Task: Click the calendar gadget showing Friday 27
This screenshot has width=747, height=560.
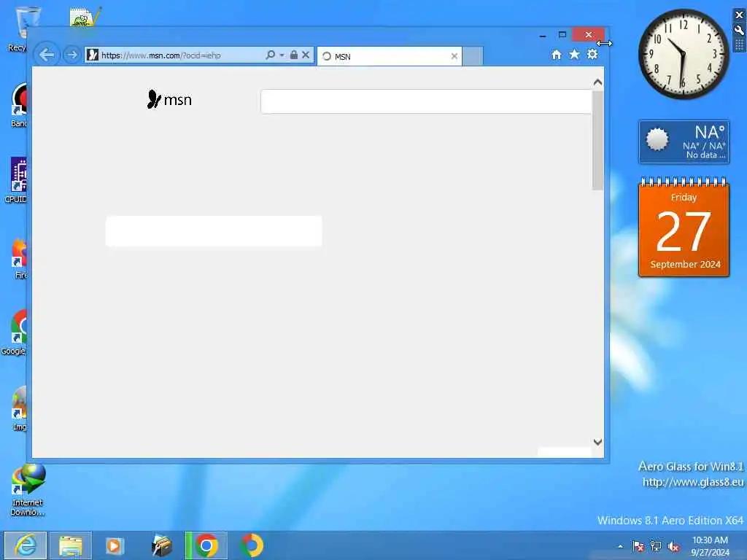Action: pyautogui.click(x=684, y=227)
